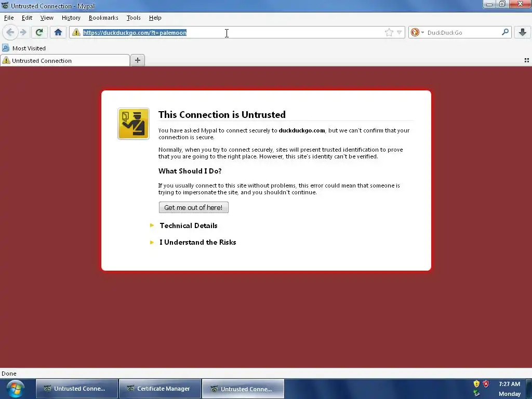Click the What Should I Do? heading
Image resolution: width=532 pixels, height=399 pixels.
click(x=190, y=171)
